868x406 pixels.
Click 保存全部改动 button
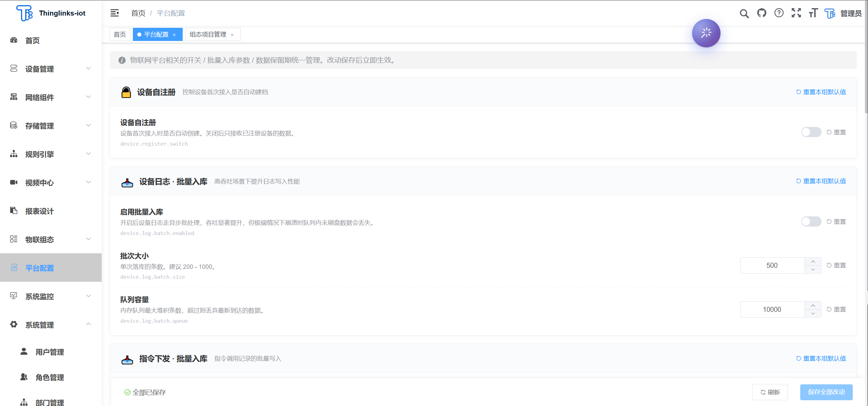click(x=826, y=392)
